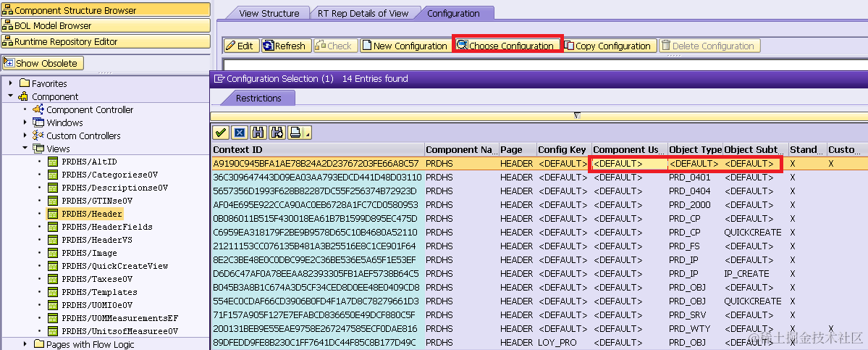Select the row with object type PRD_2000

tap(539, 205)
